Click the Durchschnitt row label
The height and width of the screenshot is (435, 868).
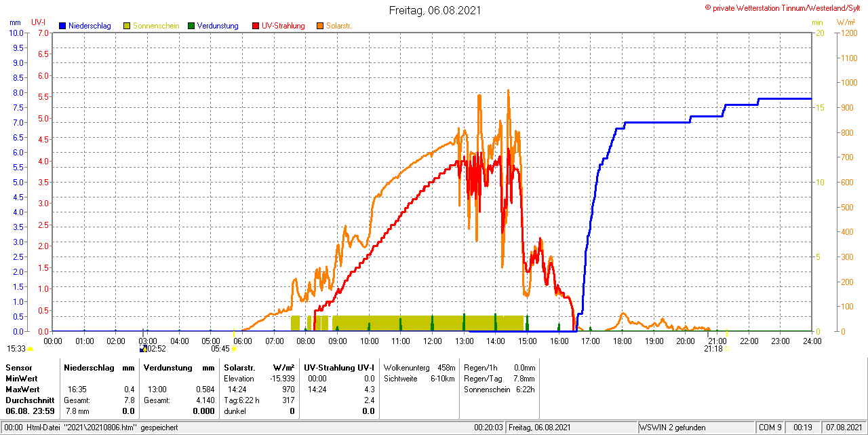(x=29, y=400)
